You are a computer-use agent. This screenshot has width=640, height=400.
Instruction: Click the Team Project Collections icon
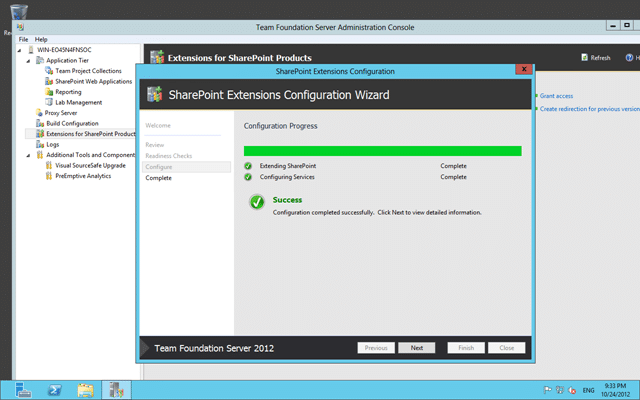pos(49,71)
